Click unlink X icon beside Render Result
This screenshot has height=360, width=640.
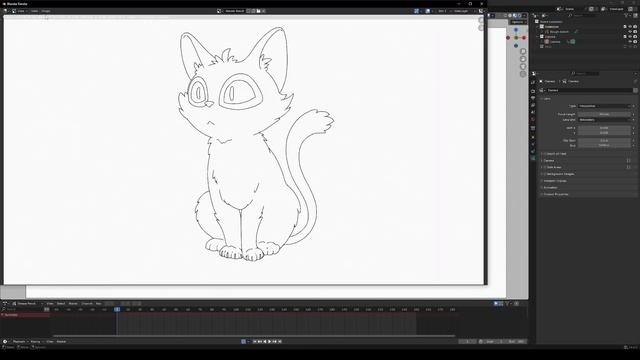264,11
